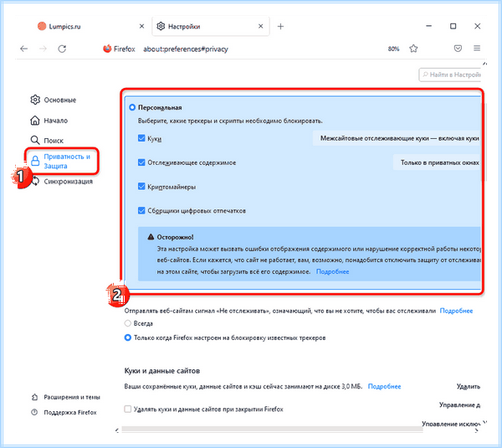Open the hamburger application menu
The height and width of the screenshot is (448, 502).
[x=477, y=49]
